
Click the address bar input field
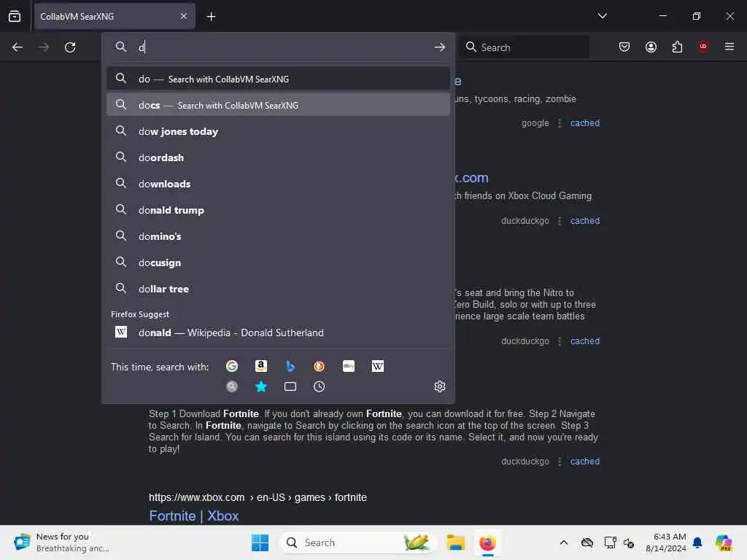click(x=281, y=47)
